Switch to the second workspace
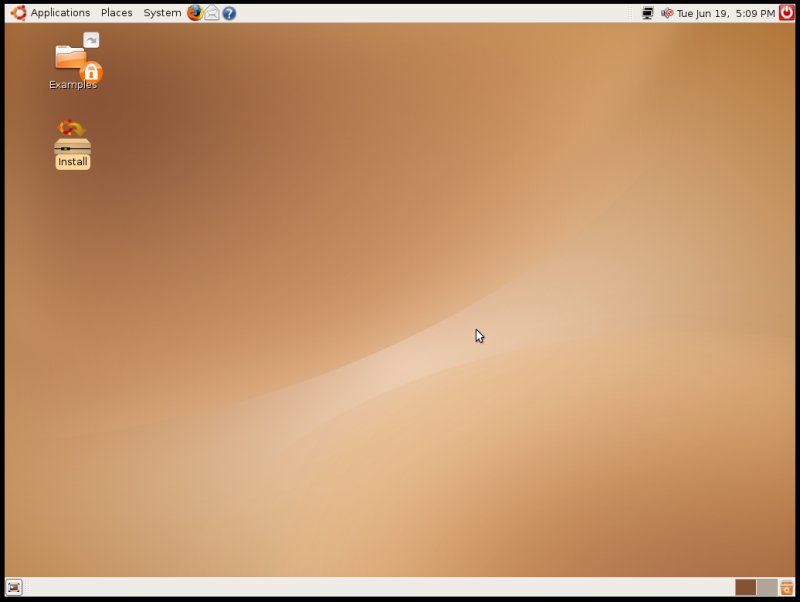Image resolution: width=800 pixels, height=602 pixels. coord(767,587)
